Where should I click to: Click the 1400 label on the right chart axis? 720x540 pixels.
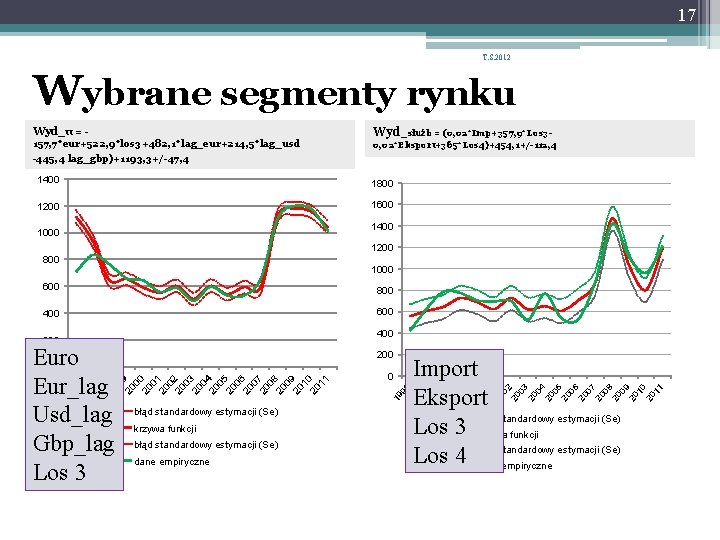(x=382, y=226)
